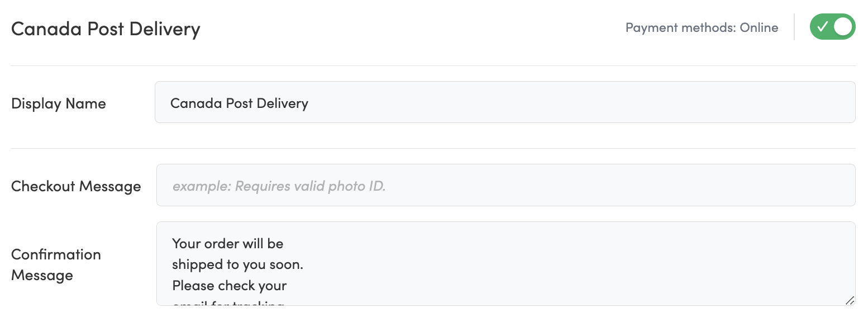Click the green checkmark inside the toggle
This screenshot has width=868, height=331.
[x=822, y=27]
